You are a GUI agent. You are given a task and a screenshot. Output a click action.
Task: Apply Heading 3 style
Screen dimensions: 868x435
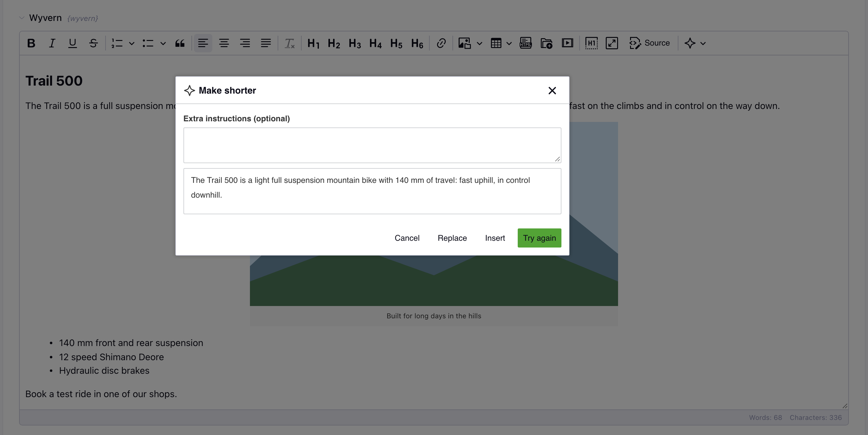[355, 43]
